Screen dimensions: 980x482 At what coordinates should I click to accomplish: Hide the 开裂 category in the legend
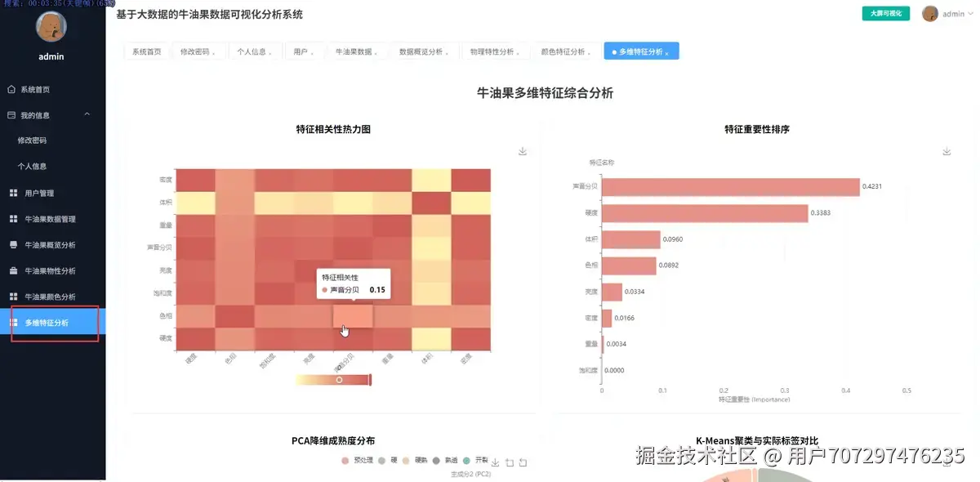coord(474,460)
